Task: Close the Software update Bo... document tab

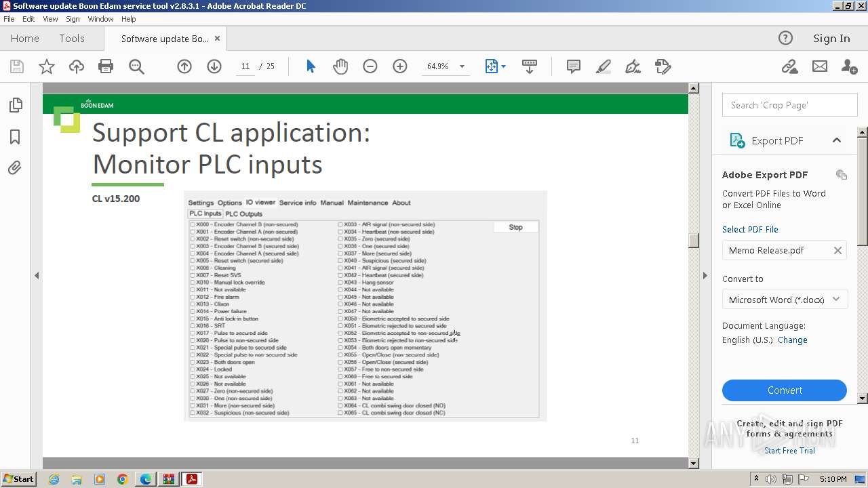Action: 217,39
